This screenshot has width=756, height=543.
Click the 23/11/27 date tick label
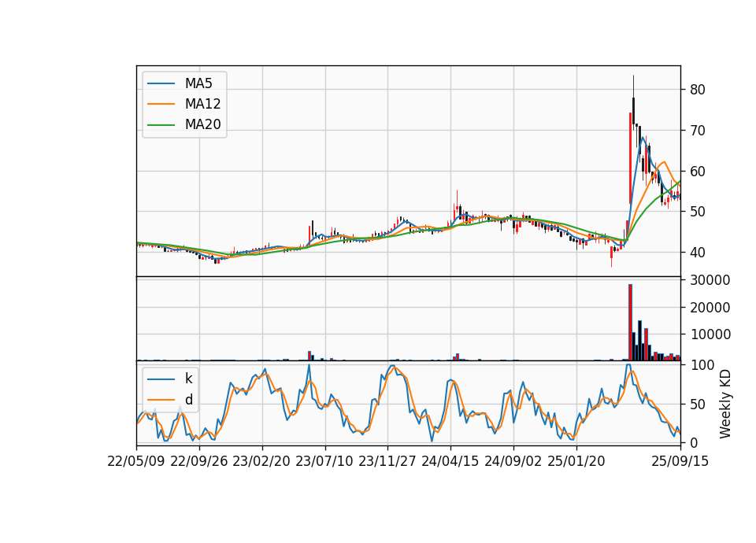[x=387, y=461]
